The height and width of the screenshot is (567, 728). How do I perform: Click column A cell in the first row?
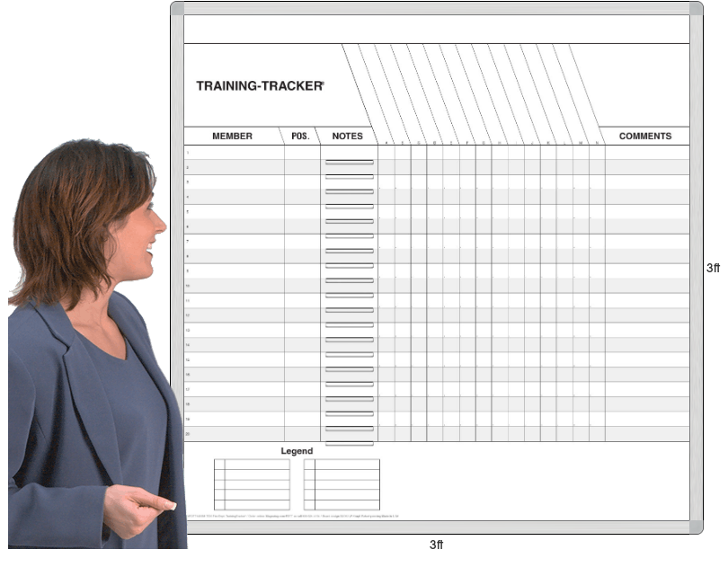pyautogui.click(x=386, y=153)
